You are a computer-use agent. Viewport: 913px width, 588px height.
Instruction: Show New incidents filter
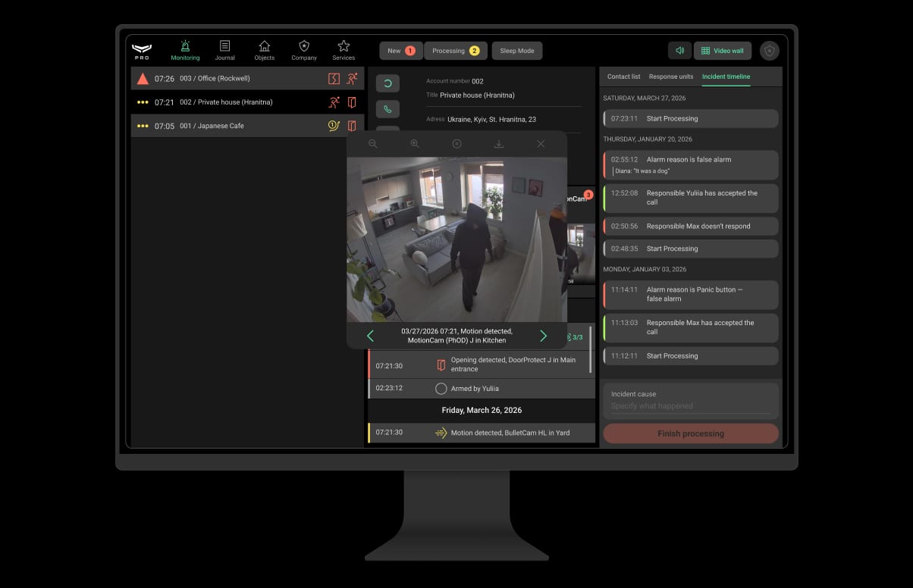400,51
